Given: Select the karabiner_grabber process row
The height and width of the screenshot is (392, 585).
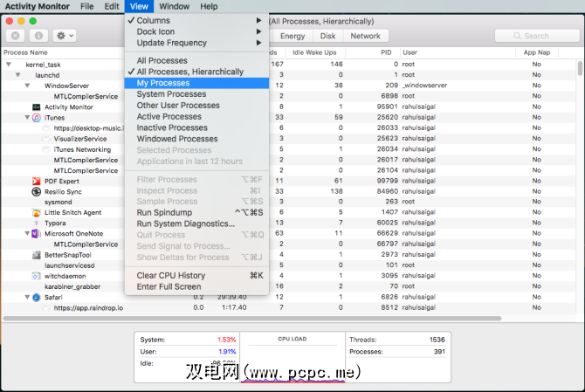Looking at the screenshot, I should click(288, 286).
